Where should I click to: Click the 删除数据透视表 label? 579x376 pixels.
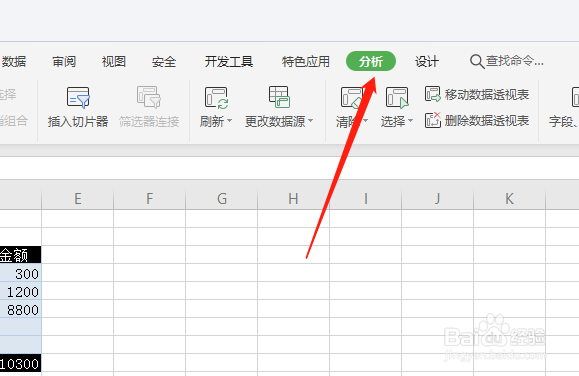[487, 120]
